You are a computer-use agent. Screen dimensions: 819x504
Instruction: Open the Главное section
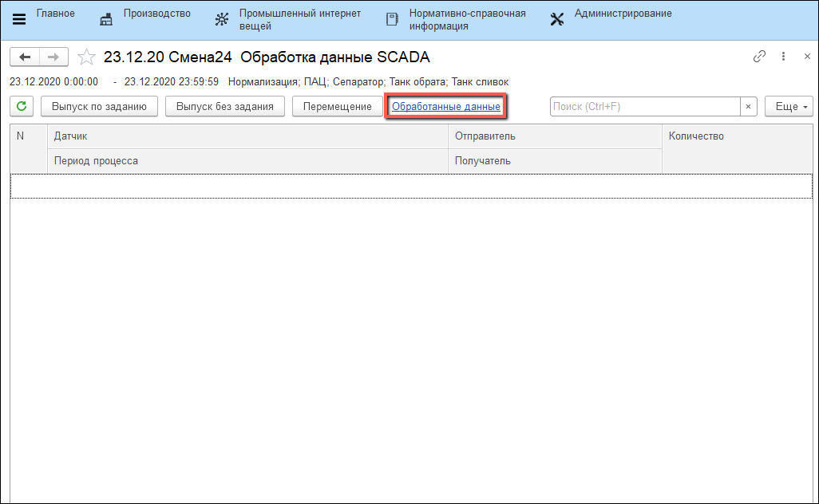tap(56, 14)
